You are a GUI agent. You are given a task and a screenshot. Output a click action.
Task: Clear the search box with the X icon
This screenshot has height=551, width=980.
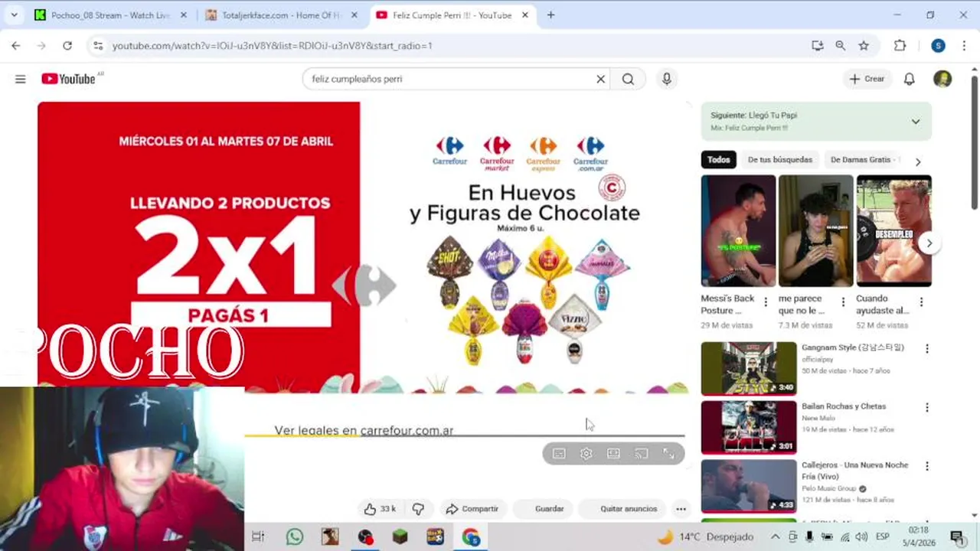[601, 79]
